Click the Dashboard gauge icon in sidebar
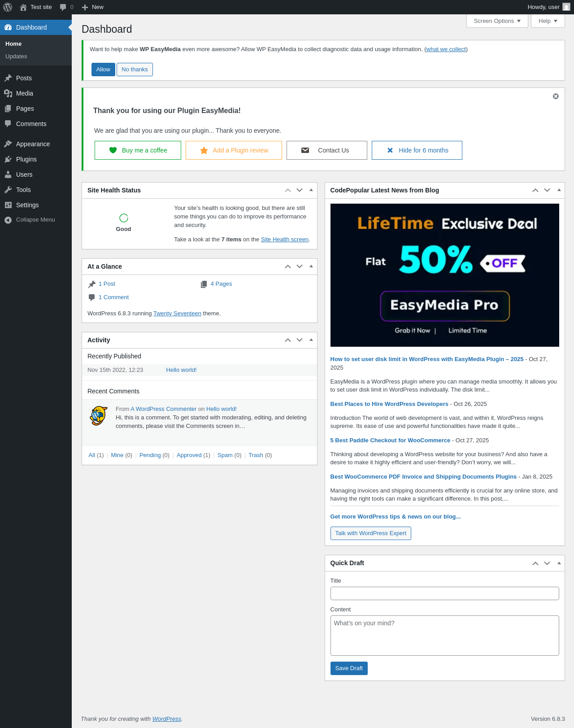The height and width of the screenshot is (728, 574). pos(8,27)
